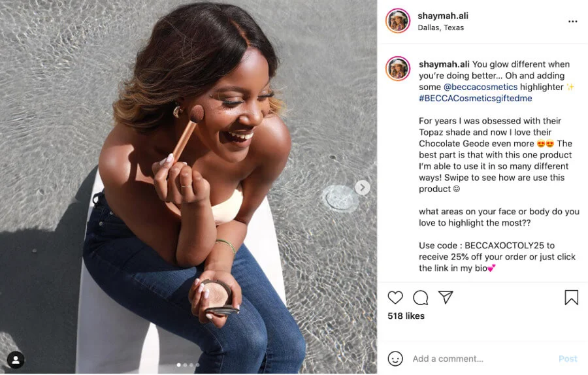588x375 pixels.
Task: Open shaymah.ali username in post header
Action: click(x=443, y=16)
